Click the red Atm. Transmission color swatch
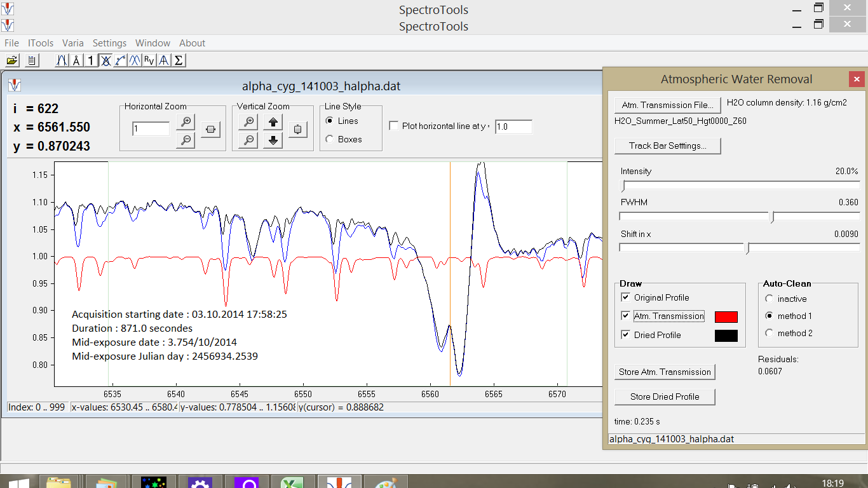 (726, 317)
